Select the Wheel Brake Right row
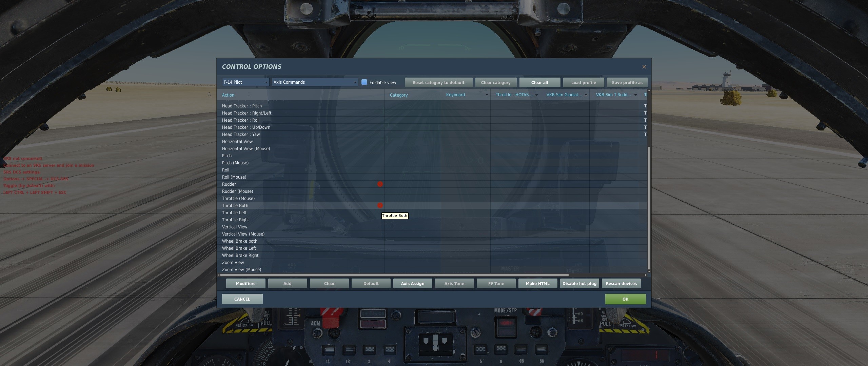The image size is (868, 366). click(432, 255)
